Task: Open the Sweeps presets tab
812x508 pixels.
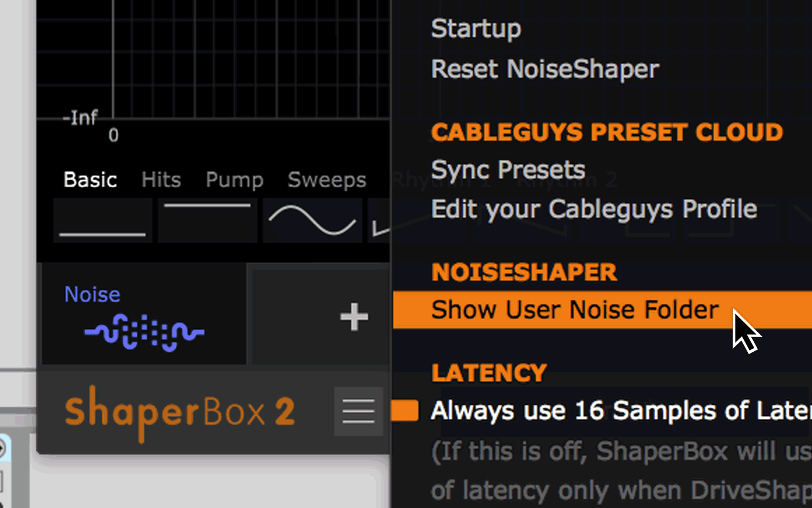Action: click(326, 180)
